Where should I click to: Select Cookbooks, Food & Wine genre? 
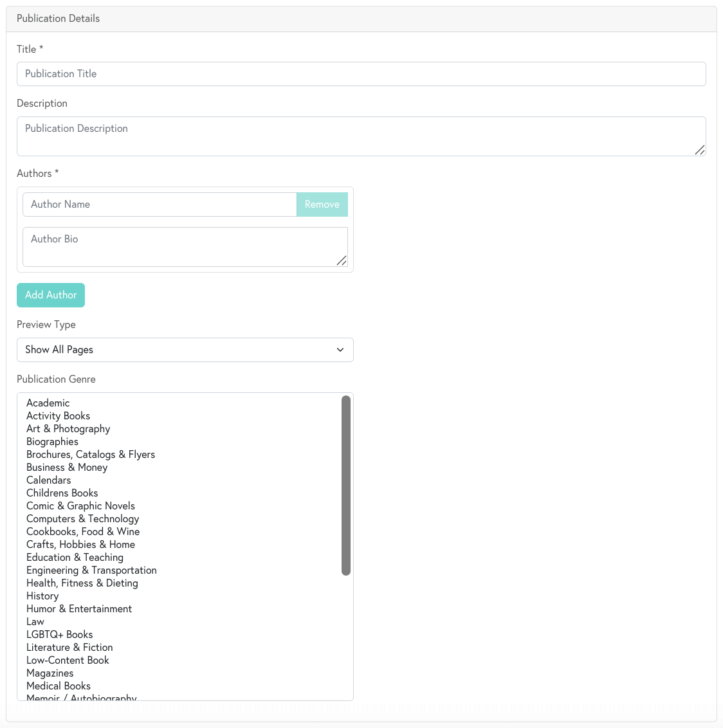82,531
